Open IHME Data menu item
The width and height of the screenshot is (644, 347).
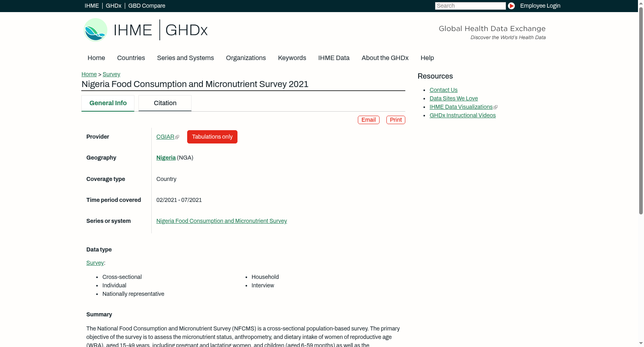pyautogui.click(x=334, y=58)
